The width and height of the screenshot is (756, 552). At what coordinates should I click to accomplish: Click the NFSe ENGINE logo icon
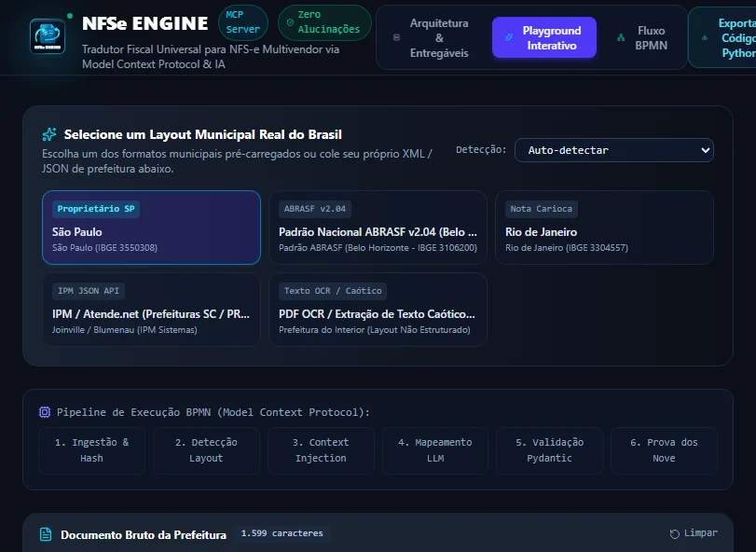(x=48, y=36)
